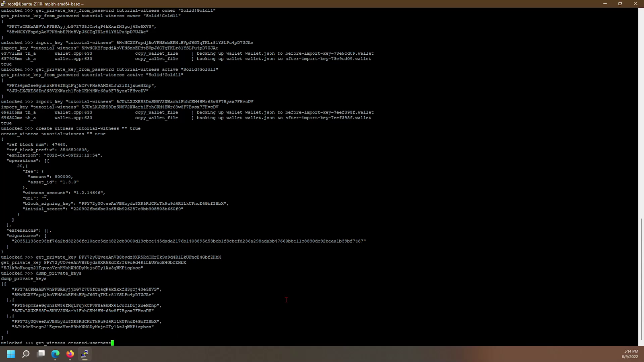
Task: Click the "initial_secret" output line
Action: pyautogui.click(x=103, y=209)
